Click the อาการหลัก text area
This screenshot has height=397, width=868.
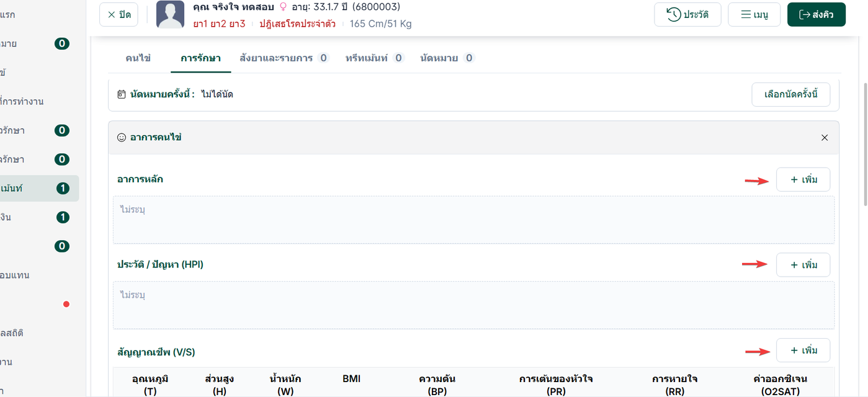point(473,220)
